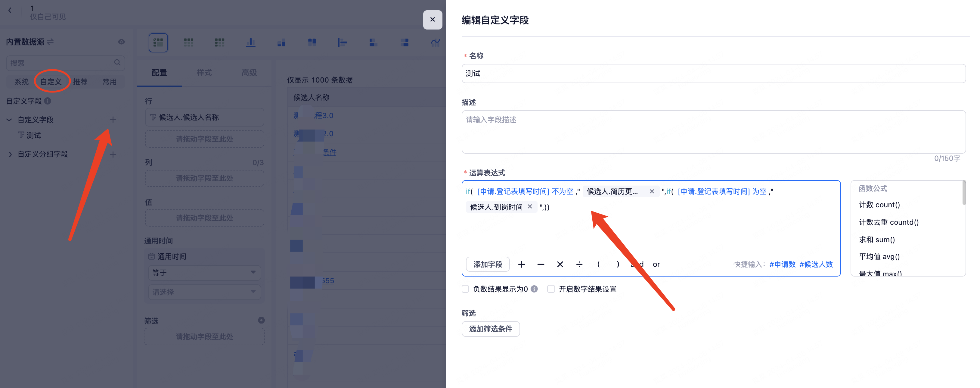The height and width of the screenshot is (388, 980).
Task: Insert the multiply operator
Action: [x=560, y=264]
